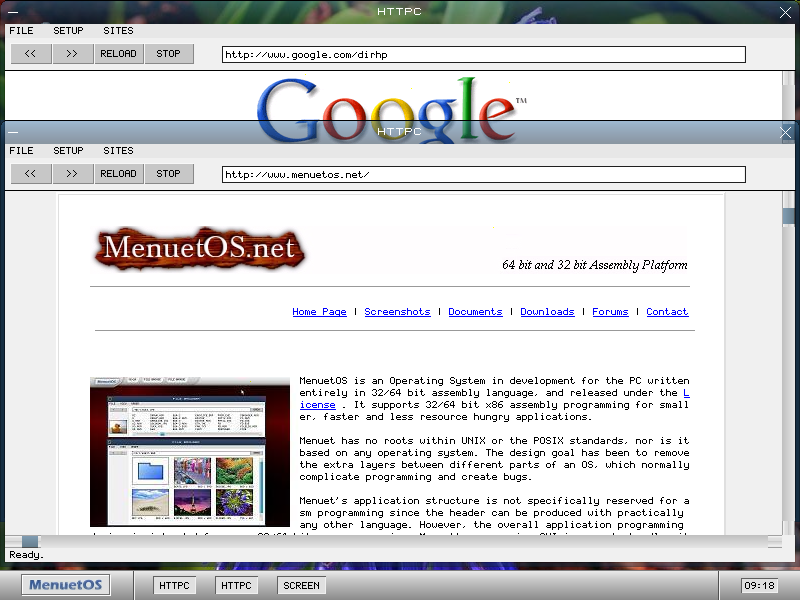800x600 pixels.
Task: Switch to the second HTTPC taskbar entry
Action: [236, 585]
